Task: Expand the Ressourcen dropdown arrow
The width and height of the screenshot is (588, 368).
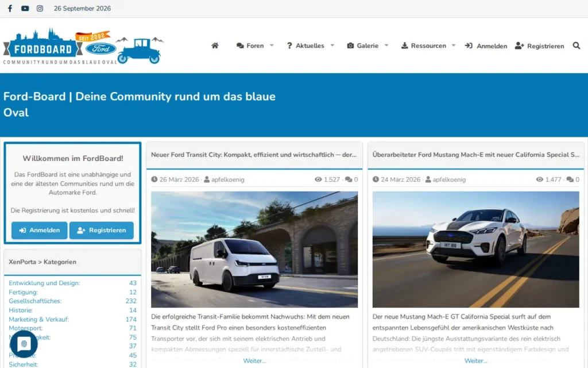Action: [x=454, y=45]
